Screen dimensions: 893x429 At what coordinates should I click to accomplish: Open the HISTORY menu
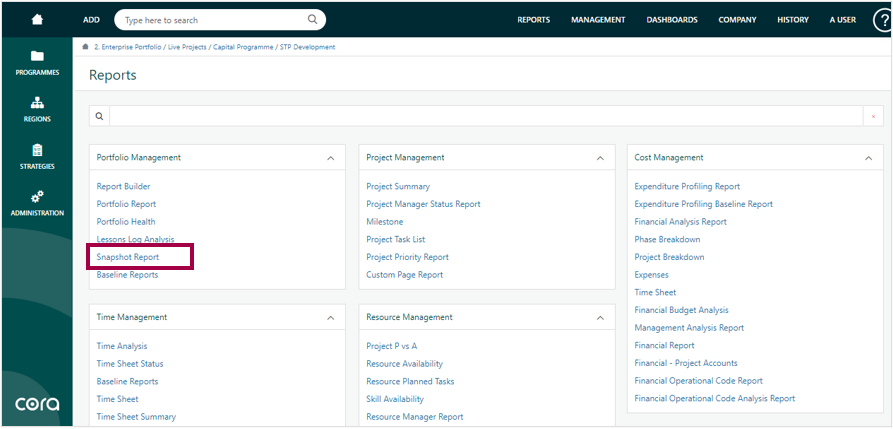point(793,19)
